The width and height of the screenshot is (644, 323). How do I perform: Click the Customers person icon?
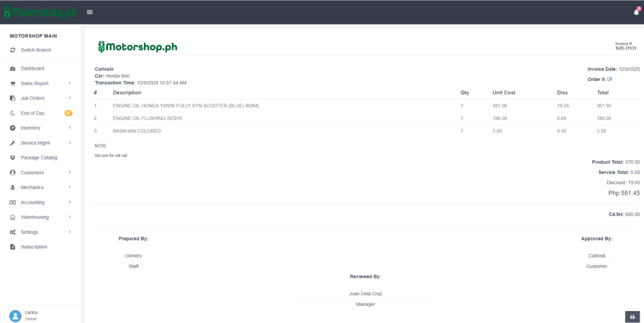(x=13, y=173)
